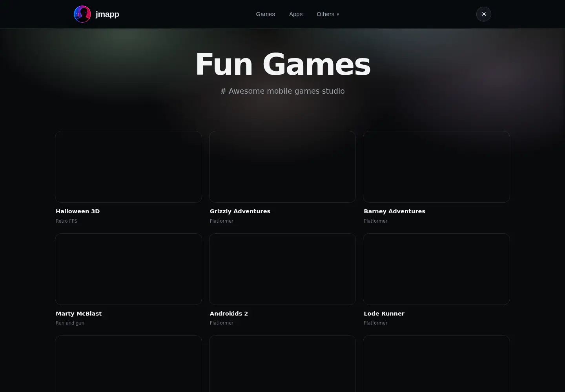Click the Marty McBlast title
565x392 pixels.
click(78, 314)
